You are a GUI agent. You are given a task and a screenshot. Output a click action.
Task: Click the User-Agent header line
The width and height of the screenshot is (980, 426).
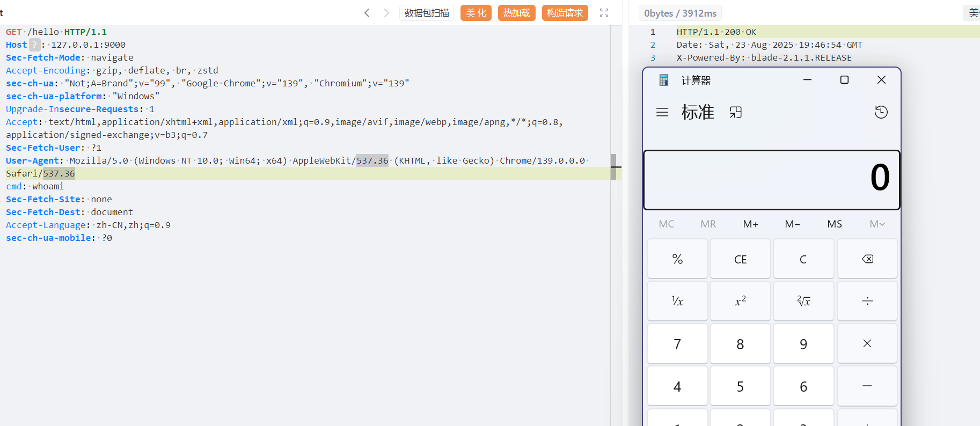(297, 167)
